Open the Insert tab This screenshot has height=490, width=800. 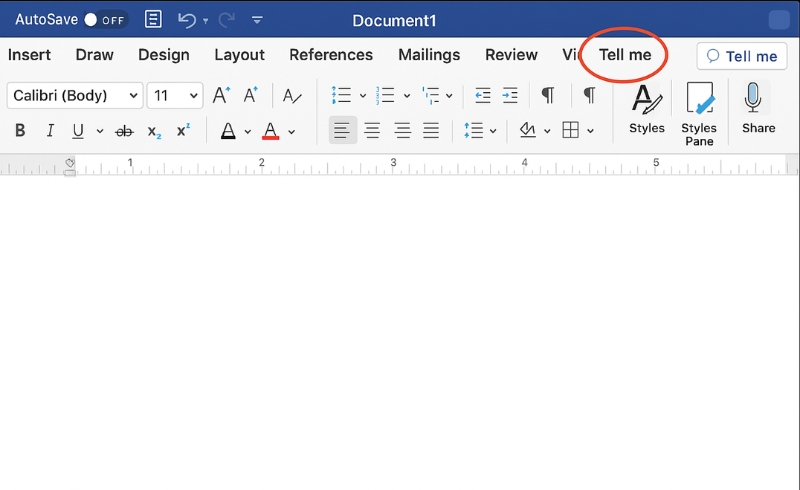pos(29,55)
